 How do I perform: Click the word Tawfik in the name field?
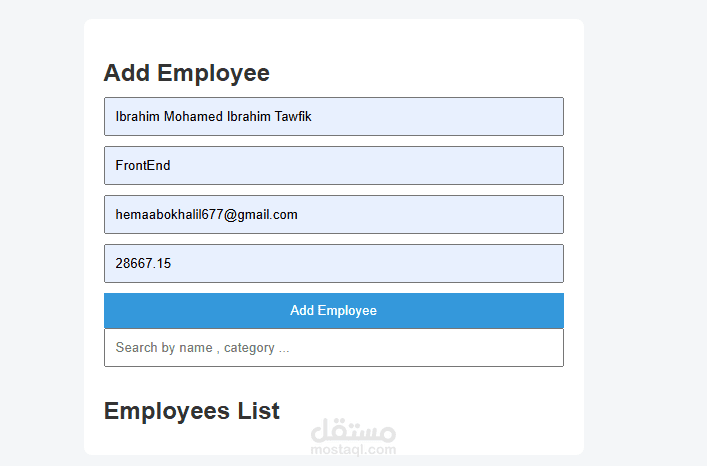(x=293, y=117)
